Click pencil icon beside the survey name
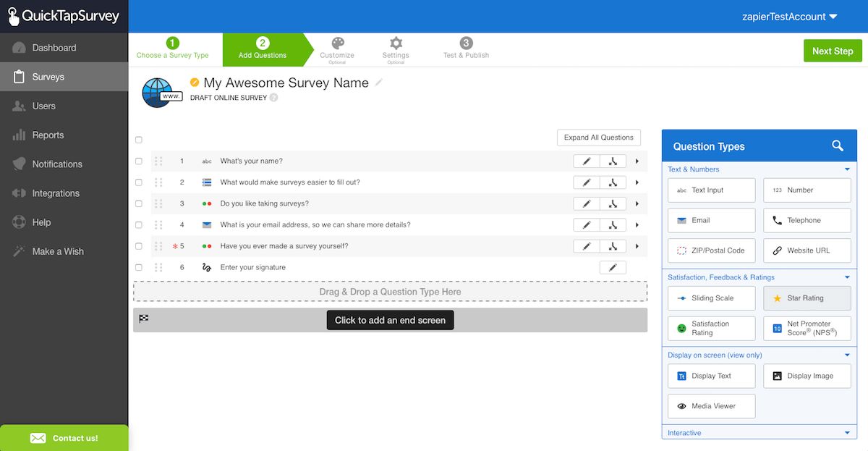Image resolution: width=868 pixels, height=451 pixels. pos(379,83)
